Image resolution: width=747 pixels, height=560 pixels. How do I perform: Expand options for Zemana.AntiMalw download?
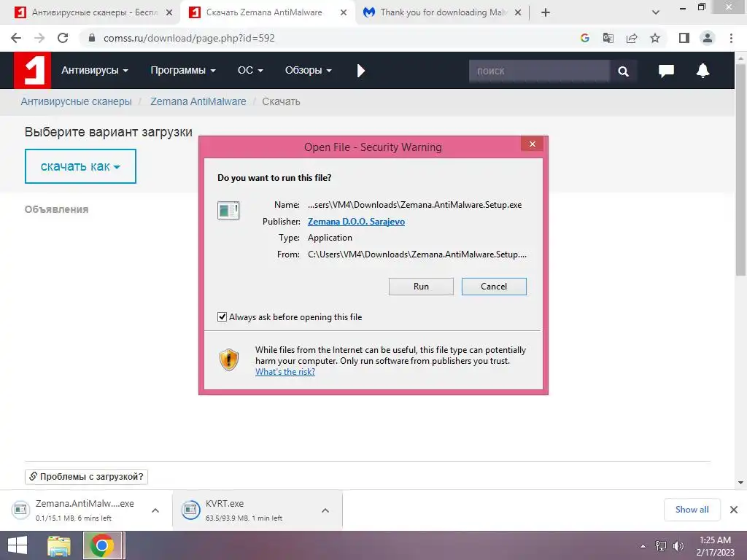tap(155, 510)
